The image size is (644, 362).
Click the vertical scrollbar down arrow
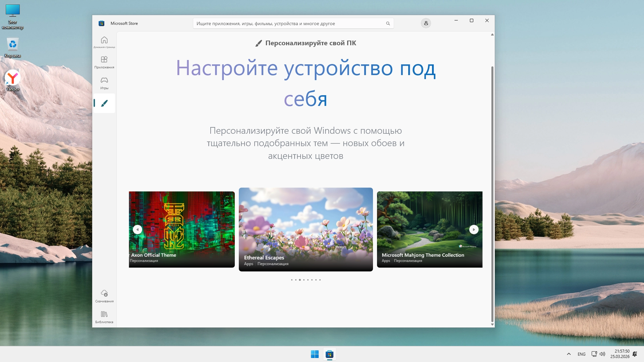492,324
